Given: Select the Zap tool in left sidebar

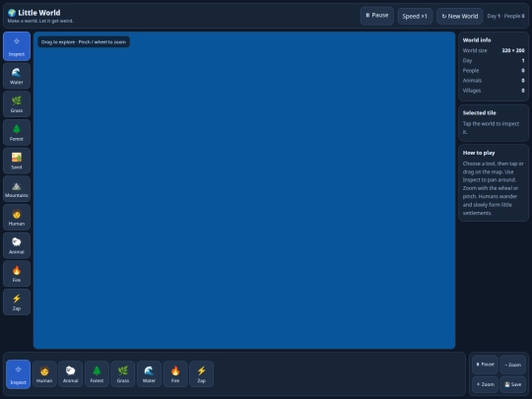Looking at the screenshot, I should click(x=17, y=302).
